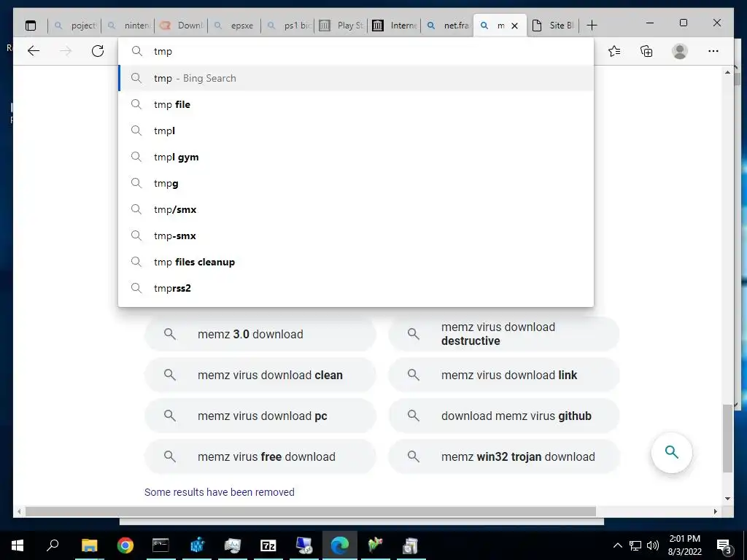This screenshot has height=560, width=747.
Task: Open the volume tray icon
Action: [x=653, y=545]
